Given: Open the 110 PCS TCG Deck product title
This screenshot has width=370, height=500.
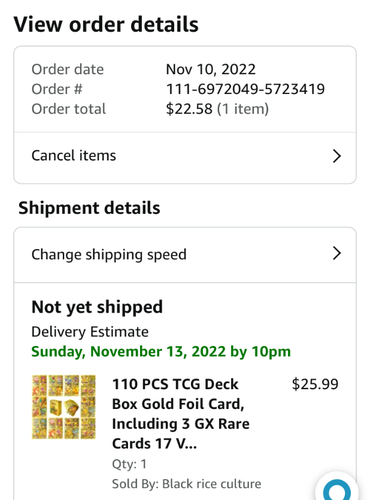Looking at the screenshot, I should coord(181,414).
